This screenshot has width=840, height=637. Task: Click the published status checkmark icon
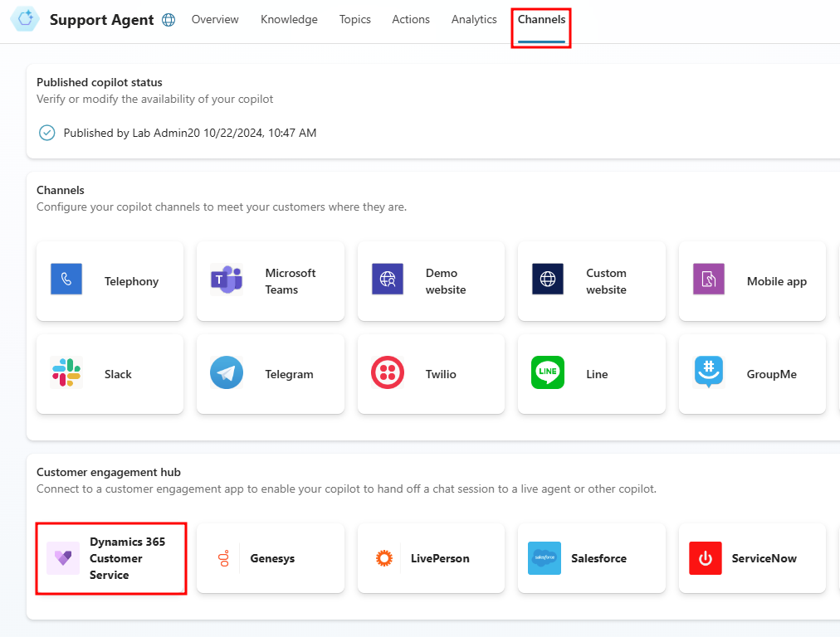pyautogui.click(x=47, y=133)
